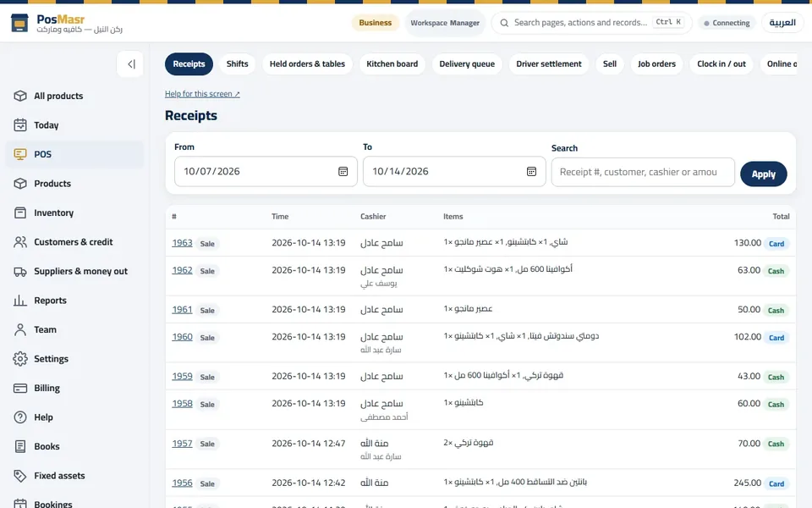Click the Cash badge on receipt 1957
Screen dimensions: 812x508
pos(776,444)
